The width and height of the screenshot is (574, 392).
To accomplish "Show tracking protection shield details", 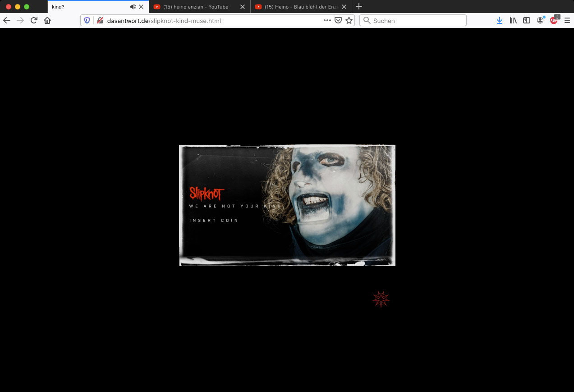I will click(87, 20).
